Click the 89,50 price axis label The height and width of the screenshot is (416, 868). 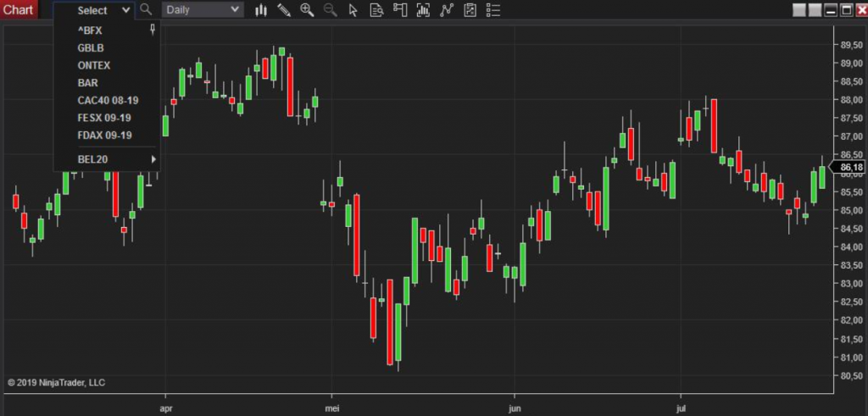(851, 45)
